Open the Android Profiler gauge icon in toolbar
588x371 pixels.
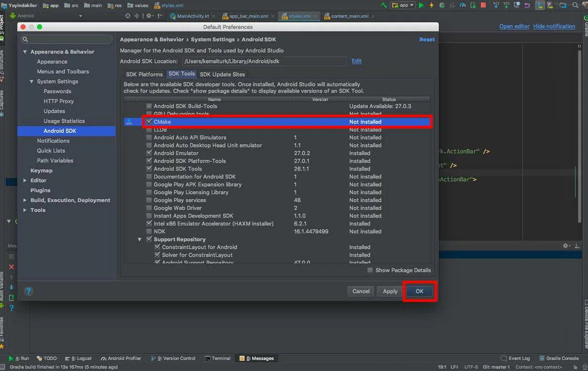(x=462, y=5)
